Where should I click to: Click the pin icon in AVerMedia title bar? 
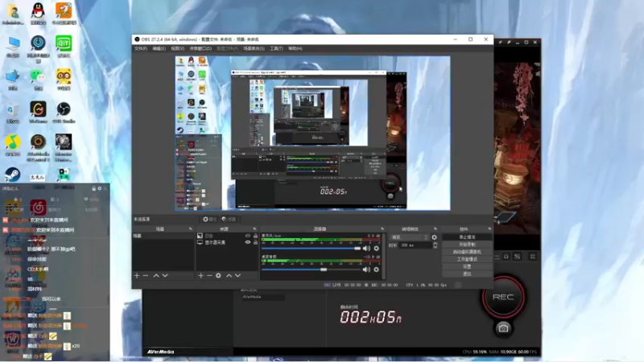click(509, 43)
